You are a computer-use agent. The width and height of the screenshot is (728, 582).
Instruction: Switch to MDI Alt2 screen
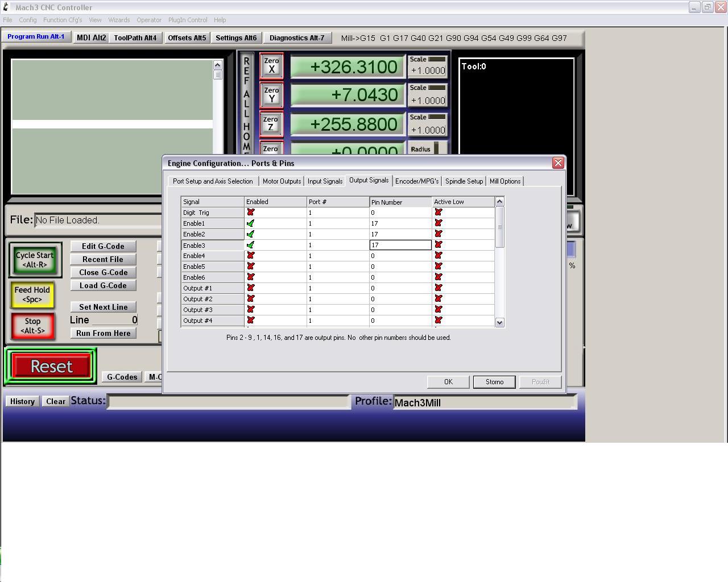coord(92,38)
